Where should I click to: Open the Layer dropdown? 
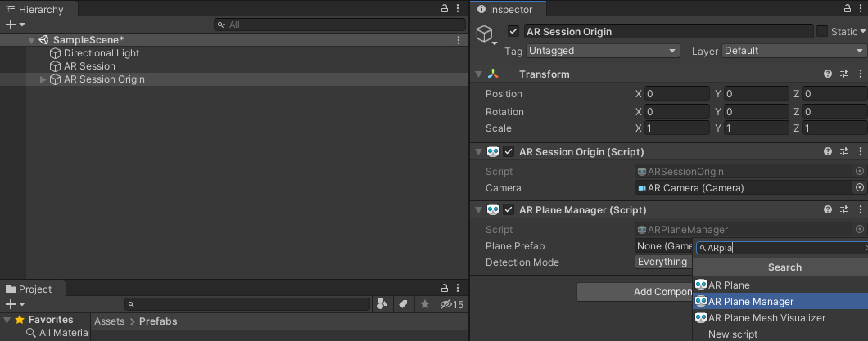coord(793,51)
